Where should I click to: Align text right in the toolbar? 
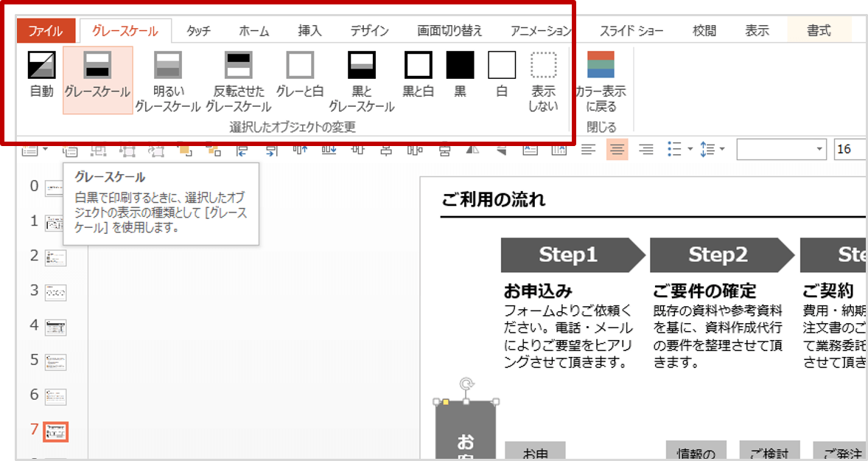646,150
